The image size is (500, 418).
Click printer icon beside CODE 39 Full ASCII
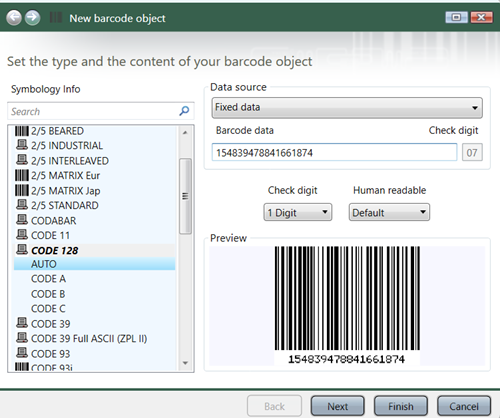(x=22, y=338)
